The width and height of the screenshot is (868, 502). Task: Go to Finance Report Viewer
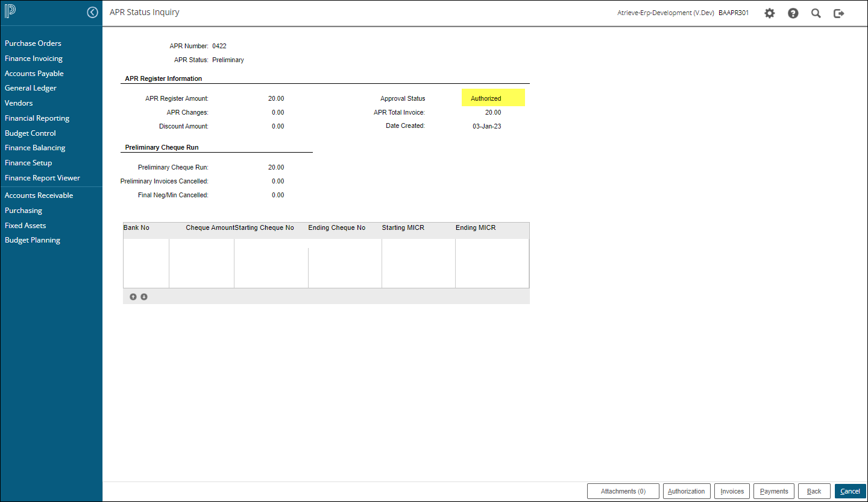click(x=42, y=178)
